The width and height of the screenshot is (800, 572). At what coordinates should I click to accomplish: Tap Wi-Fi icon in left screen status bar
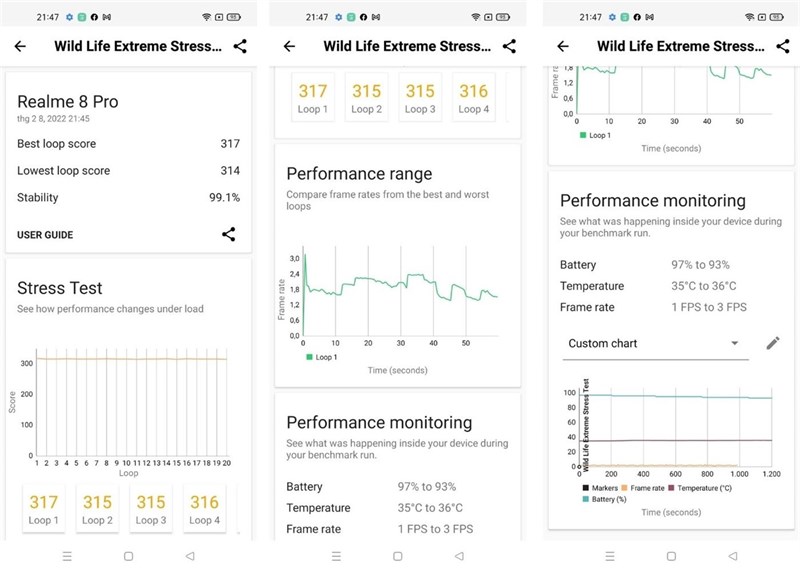(206, 17)
